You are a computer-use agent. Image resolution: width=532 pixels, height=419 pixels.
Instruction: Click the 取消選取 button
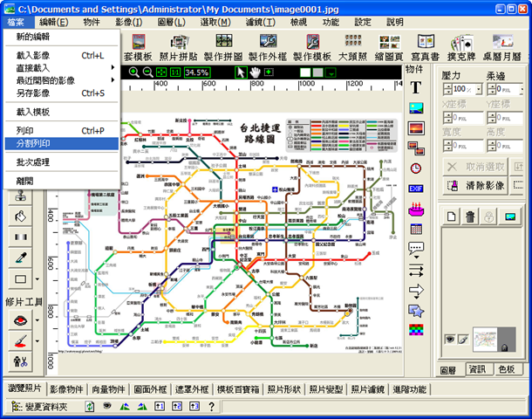[x=475, y=167]
